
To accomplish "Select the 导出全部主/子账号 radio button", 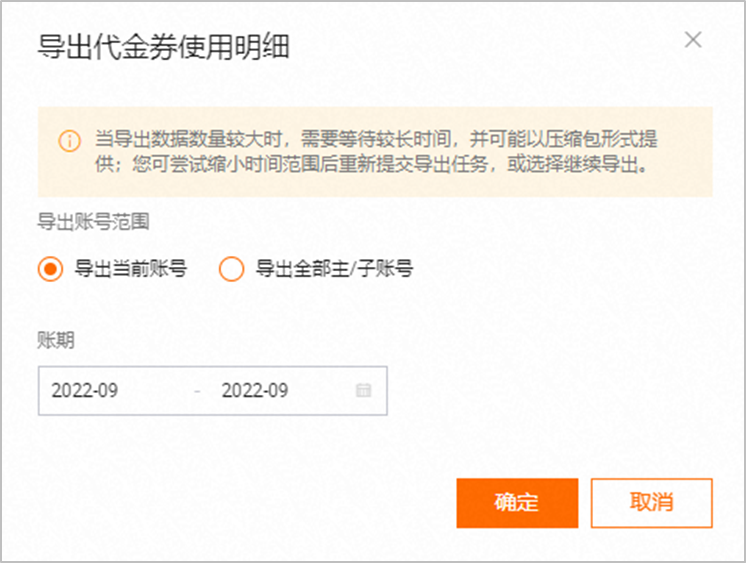I will (x=231, y=269).
